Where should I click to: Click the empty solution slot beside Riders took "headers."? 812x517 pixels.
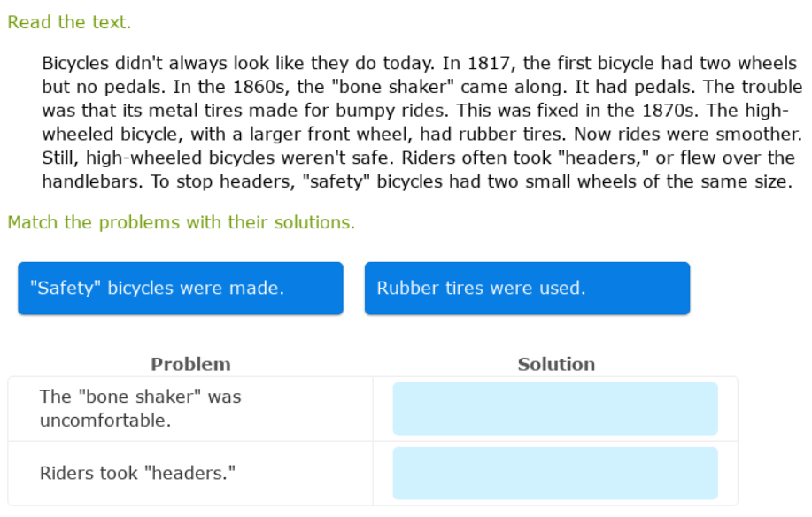[x=555, y=473]
